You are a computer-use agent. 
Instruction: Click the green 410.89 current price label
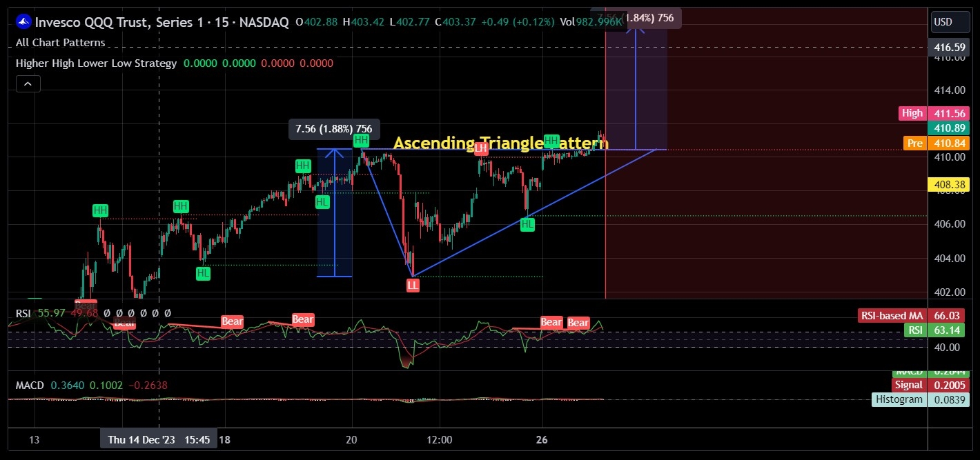pyautogui.click(x=949, y=128)
